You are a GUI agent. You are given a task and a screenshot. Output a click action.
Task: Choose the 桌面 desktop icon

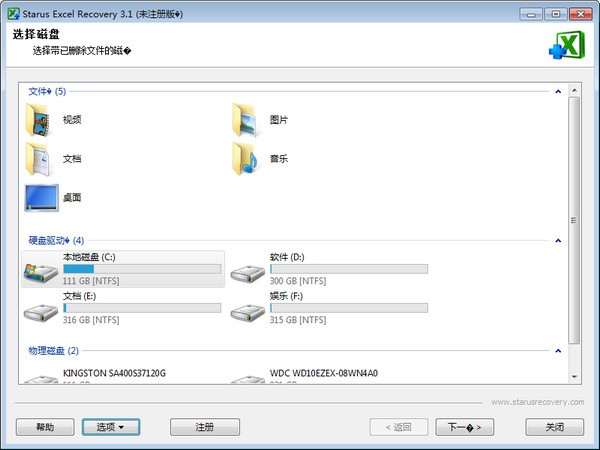42,197
